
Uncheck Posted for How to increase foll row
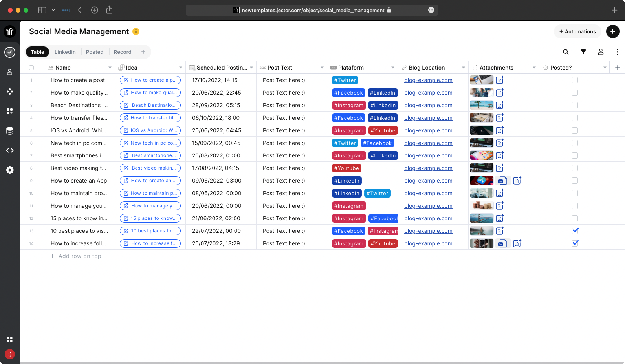coord(575,243)
